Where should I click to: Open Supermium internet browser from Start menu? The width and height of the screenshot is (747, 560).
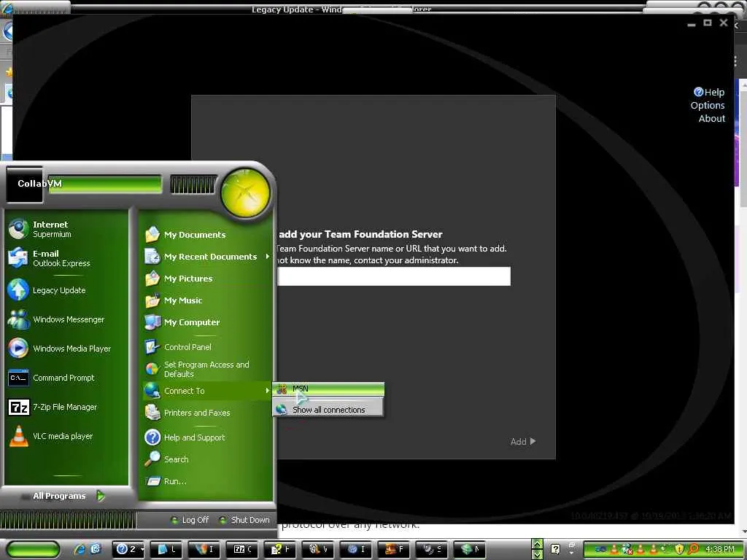pyautogui.click(x=66, y=229)
